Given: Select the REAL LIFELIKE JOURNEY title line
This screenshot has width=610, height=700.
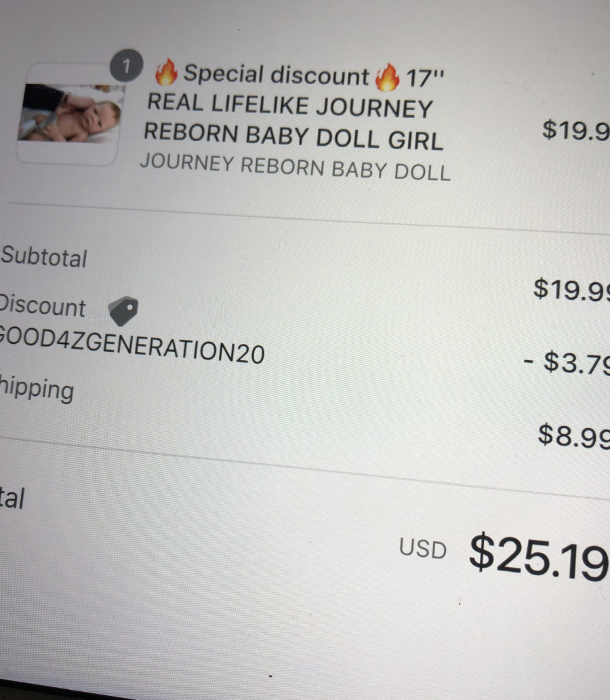Looking at the screenshot, I should (x=290, y=106).
